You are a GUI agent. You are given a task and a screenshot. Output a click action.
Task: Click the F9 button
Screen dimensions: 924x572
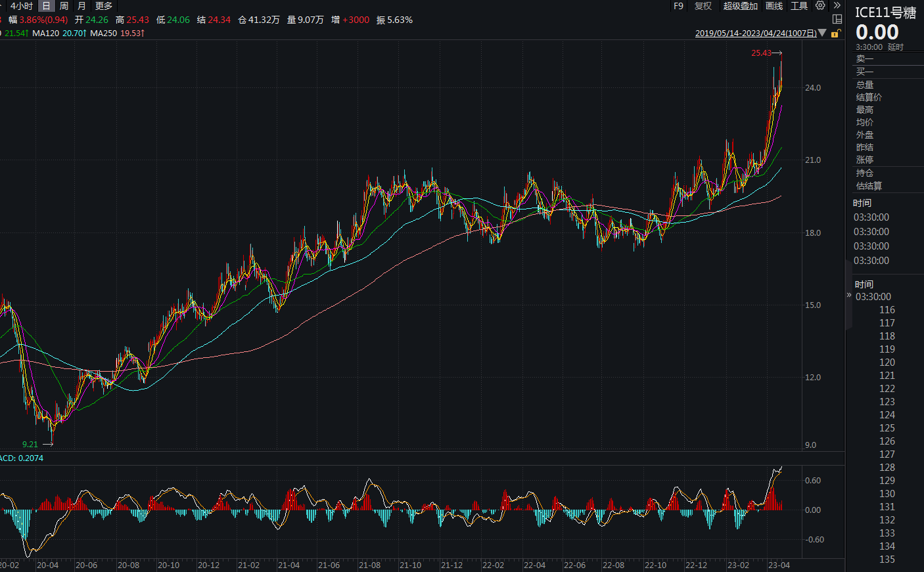pyautogui.click(x=678, y=6)
